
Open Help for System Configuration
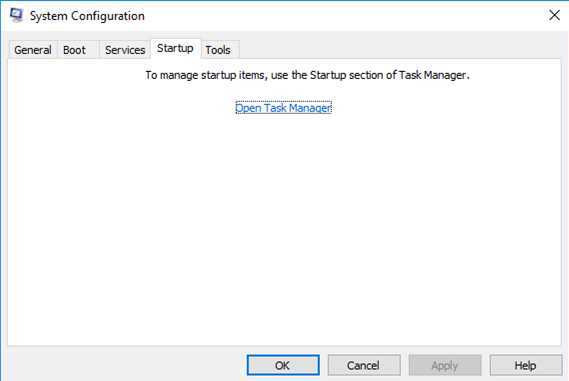point(526,365)
